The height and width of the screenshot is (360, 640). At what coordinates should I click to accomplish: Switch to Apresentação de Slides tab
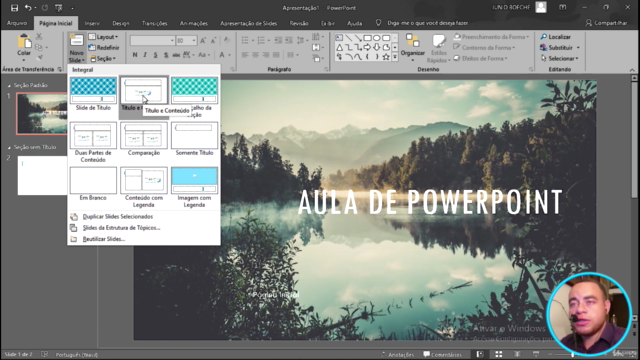[249, 23]
